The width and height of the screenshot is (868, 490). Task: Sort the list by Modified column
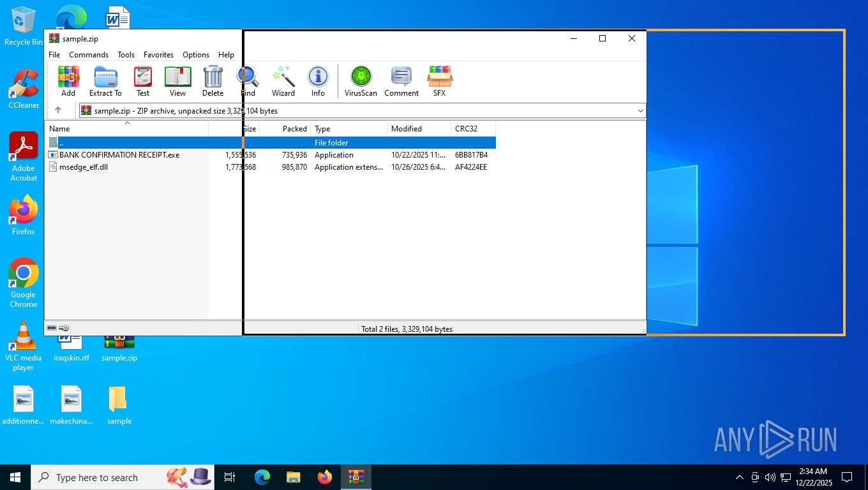(x=419, y=129)
